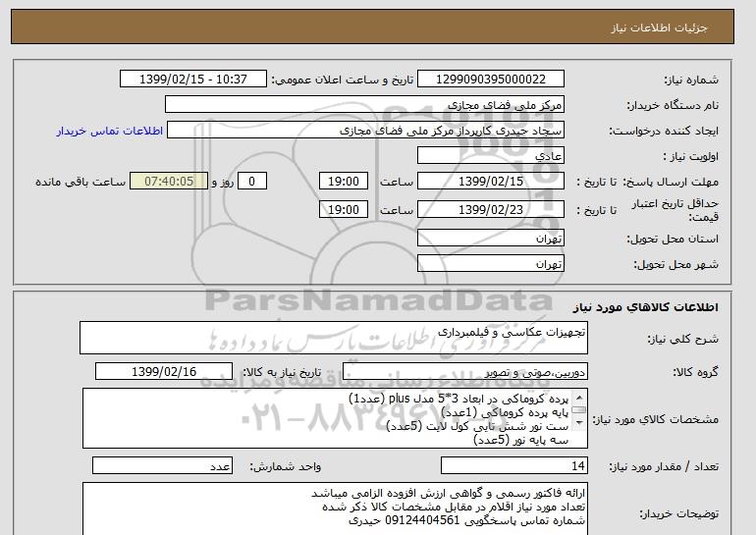Click the goods need date 1399/02/16
This screenshot has width=756, height=535.
point(164,372)
